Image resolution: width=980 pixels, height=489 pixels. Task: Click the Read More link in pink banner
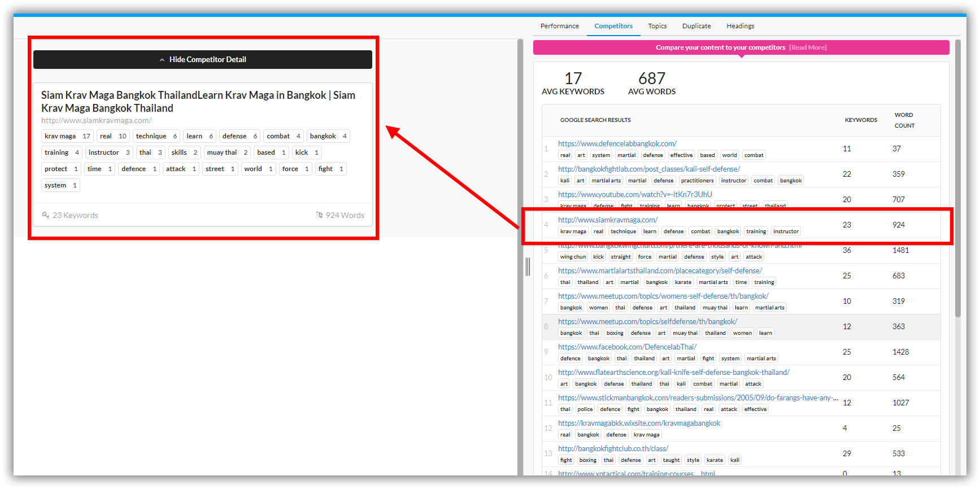coord(808,47)
